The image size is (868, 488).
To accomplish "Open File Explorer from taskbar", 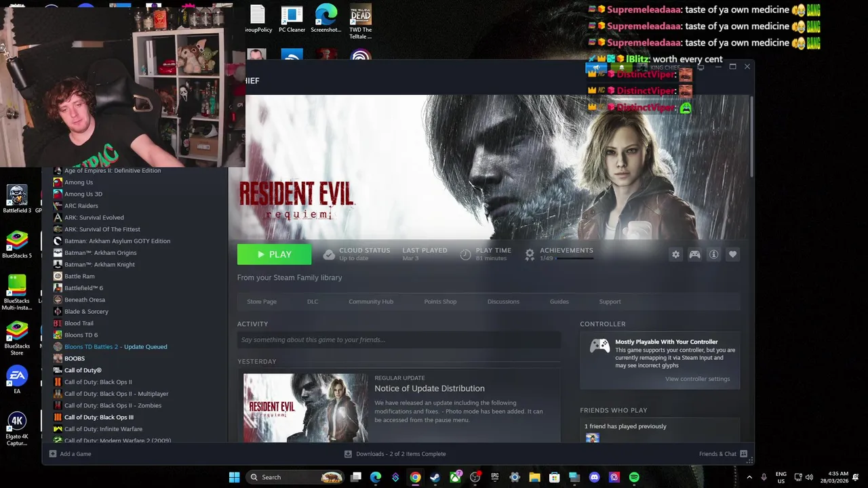I will tap(534, 477).
